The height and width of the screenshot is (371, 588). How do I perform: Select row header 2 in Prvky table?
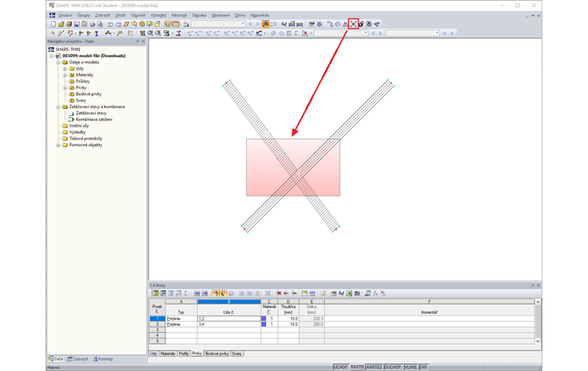157,324
